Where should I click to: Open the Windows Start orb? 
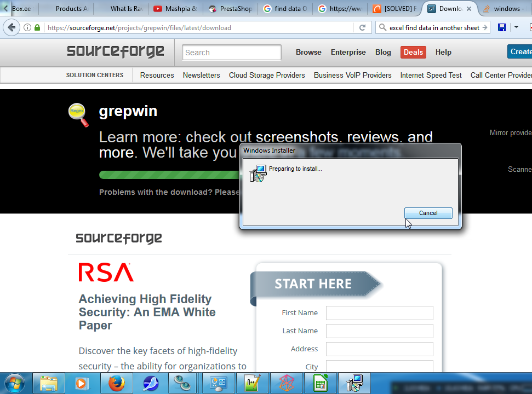[x=14, y=384]
